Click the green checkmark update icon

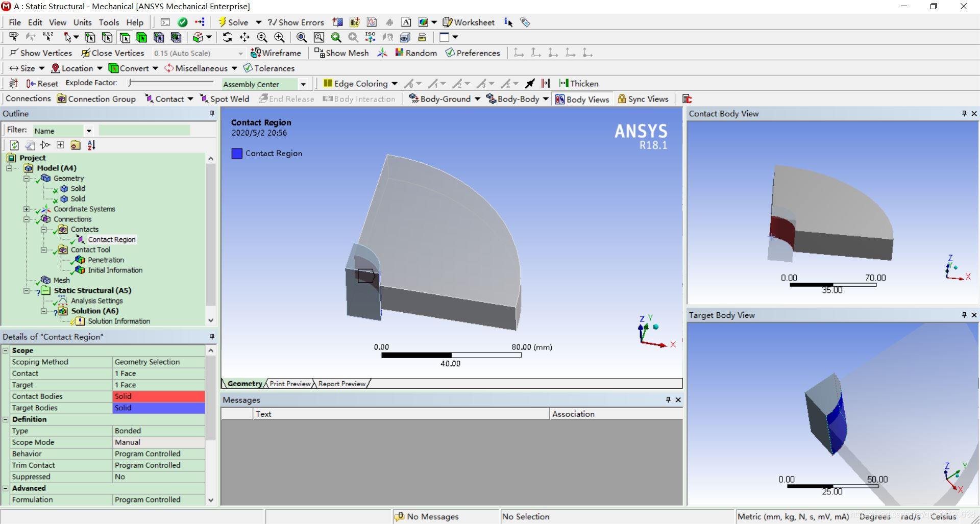pos(182,22)
